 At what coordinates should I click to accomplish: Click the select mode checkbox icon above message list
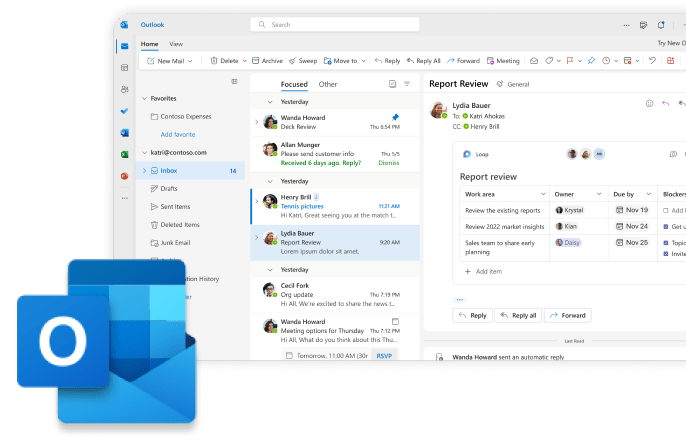[392, 84]
